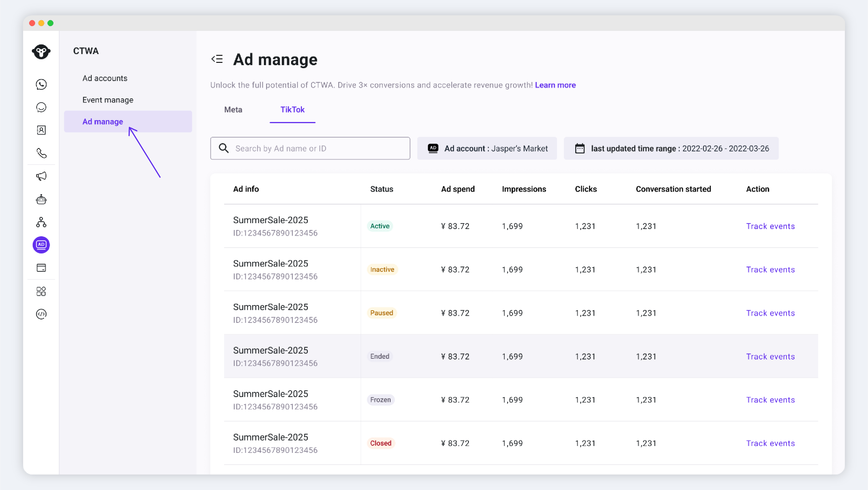Select the purple AD icon in sidebar

[41, 245]
